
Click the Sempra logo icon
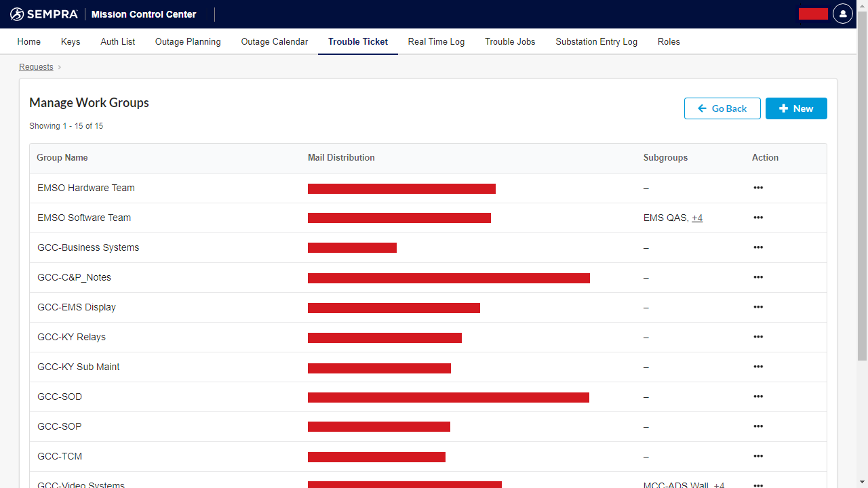coord(15,14)
